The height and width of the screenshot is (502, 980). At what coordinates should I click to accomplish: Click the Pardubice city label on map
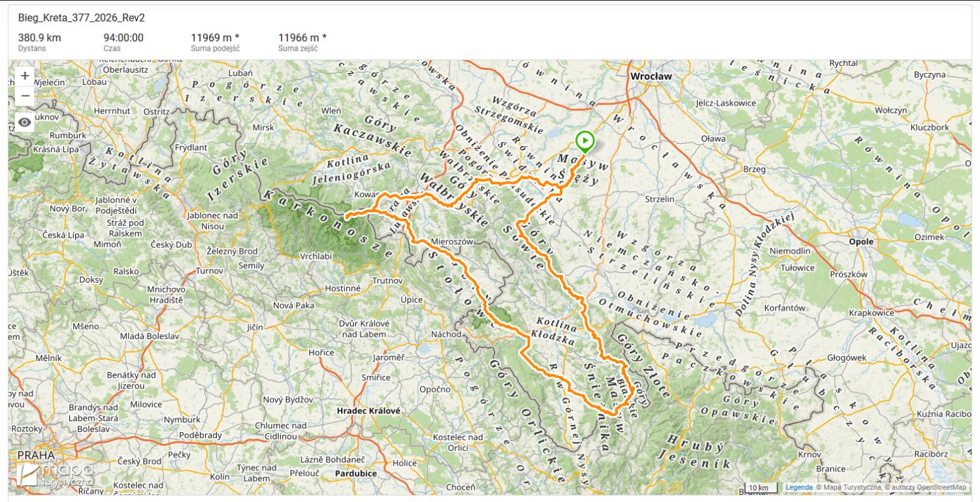click(356, 473)
